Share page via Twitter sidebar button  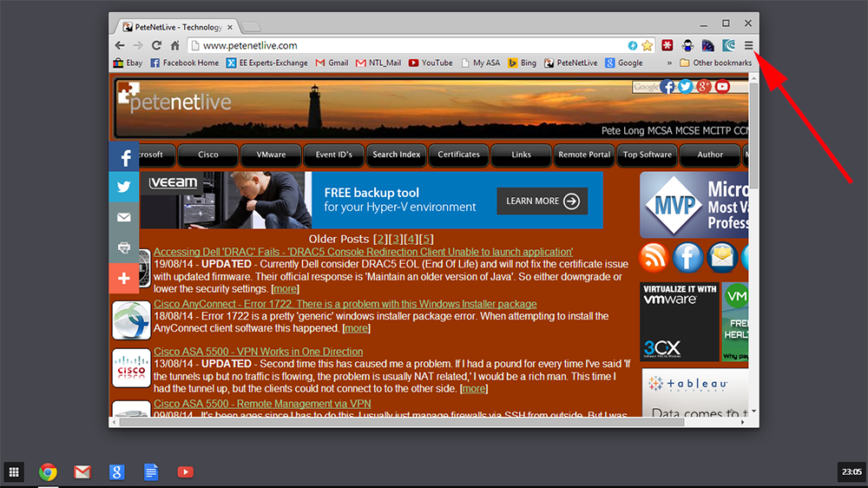(124, 187)
